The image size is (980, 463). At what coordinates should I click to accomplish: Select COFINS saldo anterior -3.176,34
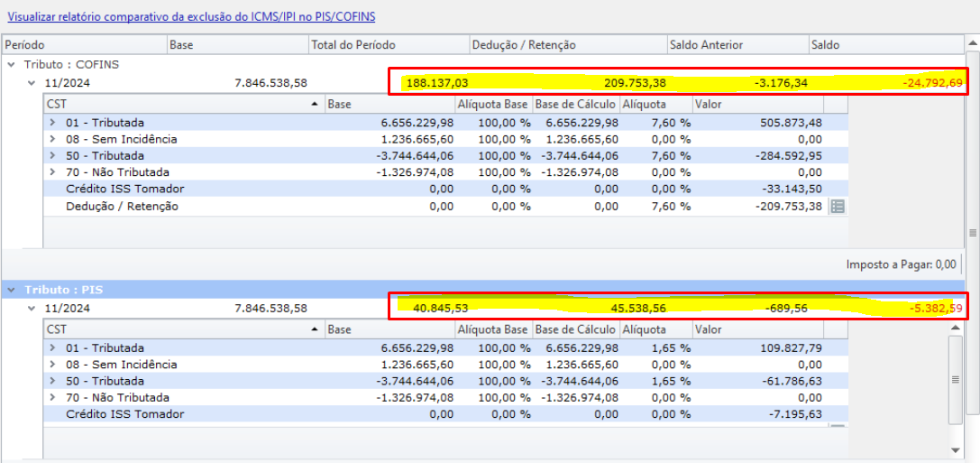click(782, 83)
